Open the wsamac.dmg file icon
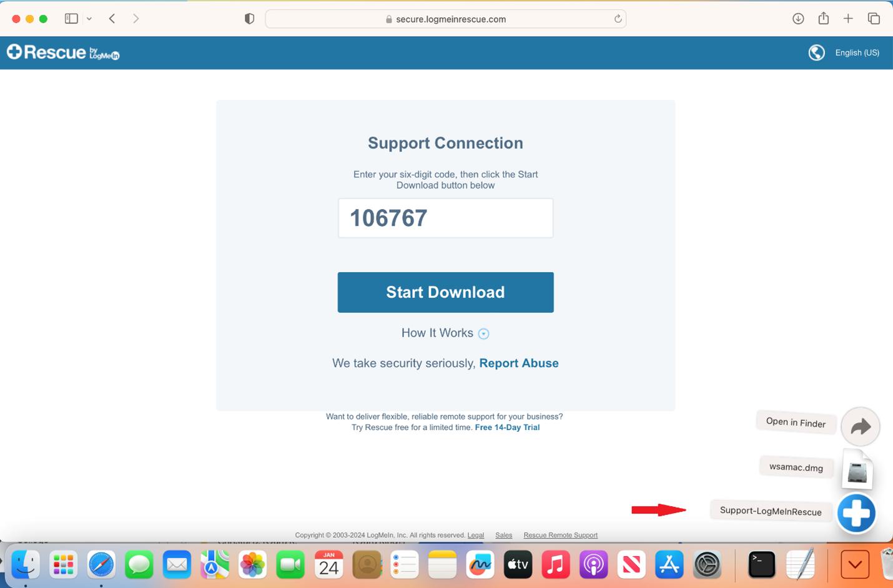The height and width of the screenshot is (588, 893). (857, 470)
